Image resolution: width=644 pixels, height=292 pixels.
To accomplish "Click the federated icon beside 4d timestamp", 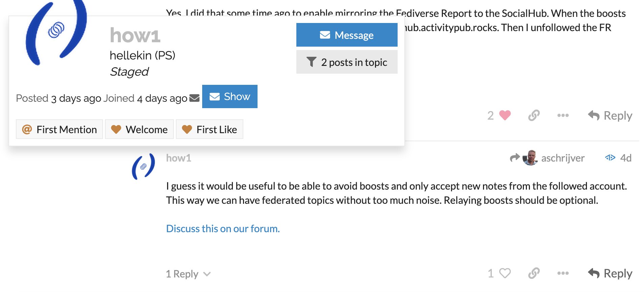I will [x=610, y=158].
